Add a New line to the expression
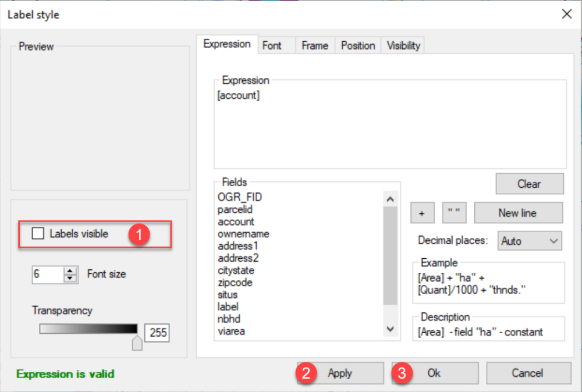This screenshot has height=392, width=582. pyautogui.click(x=518, y=212)
